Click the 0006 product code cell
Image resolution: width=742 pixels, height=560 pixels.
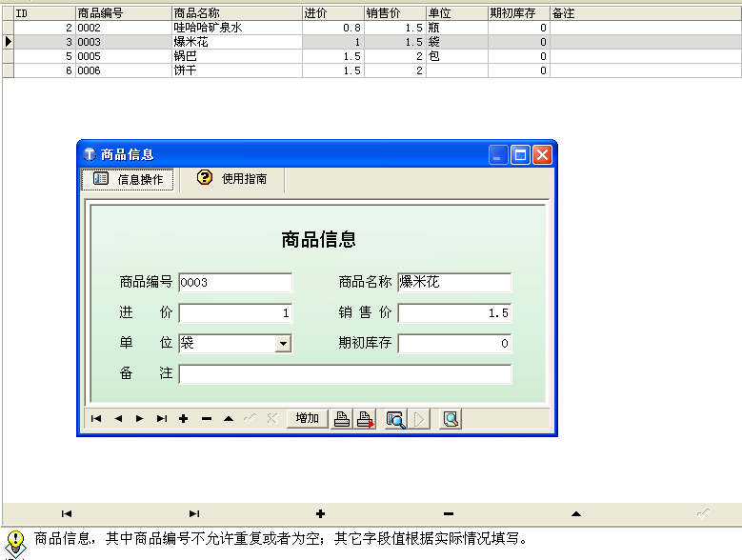pyautogui.click(x=123, y=70)
